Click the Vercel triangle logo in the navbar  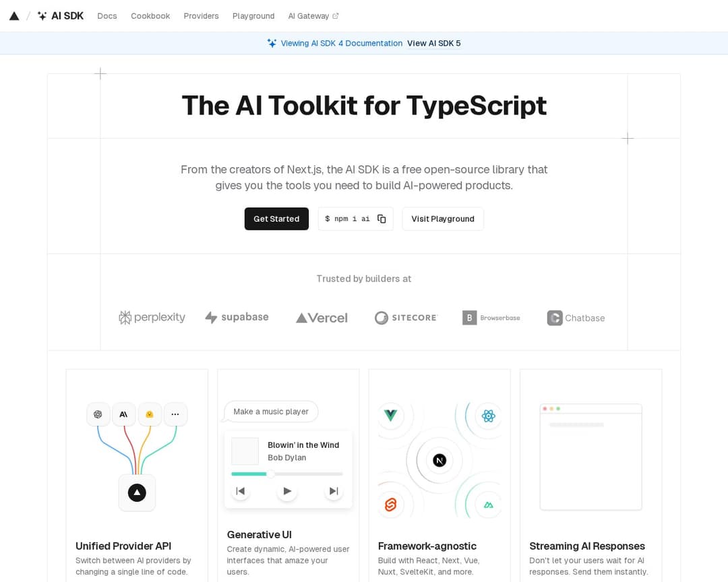[x=14, y=15]
